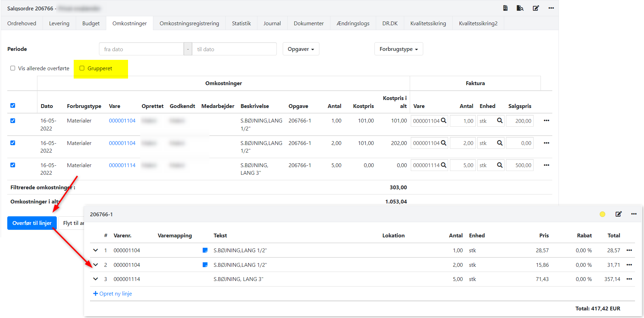
Task: Click invoice Antal field showing 5,00
Action: coord(463,165)
